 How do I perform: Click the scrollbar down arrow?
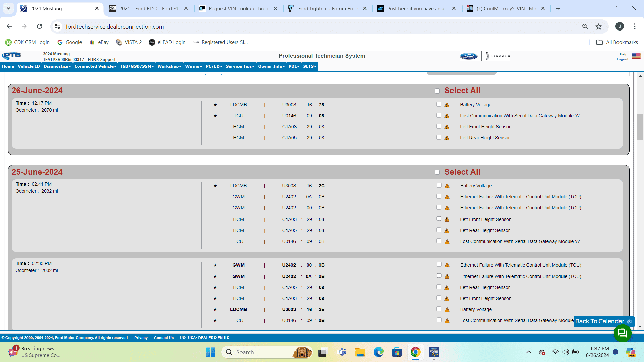(640, 326)
